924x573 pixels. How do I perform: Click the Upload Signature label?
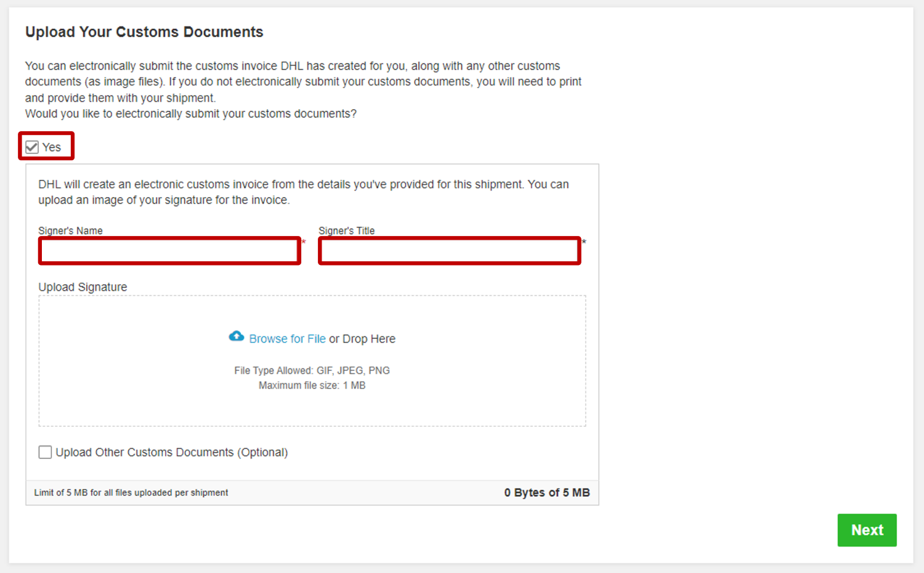point(83,286)
